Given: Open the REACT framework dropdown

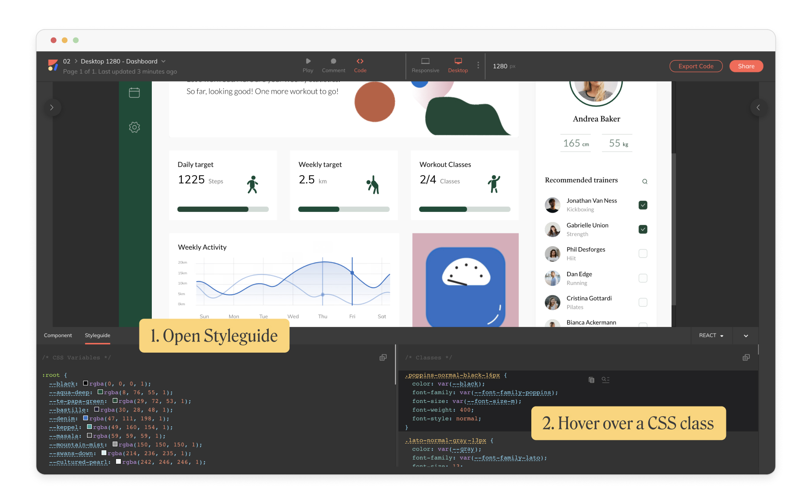Looking at the screenshot, I should click(711, 335).
